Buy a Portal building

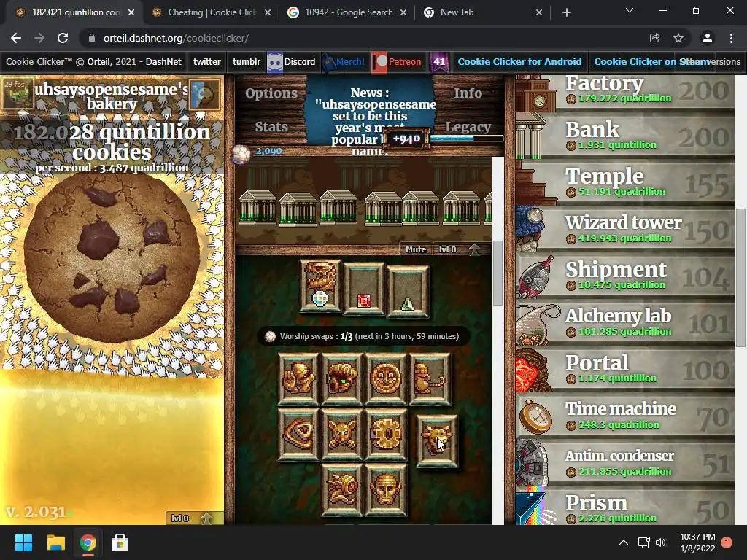(625, 369)
